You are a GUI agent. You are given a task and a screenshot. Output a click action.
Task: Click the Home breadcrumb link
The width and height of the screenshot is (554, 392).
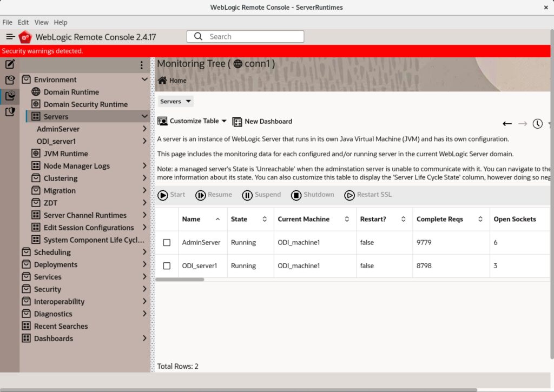(x=177, y=81)
